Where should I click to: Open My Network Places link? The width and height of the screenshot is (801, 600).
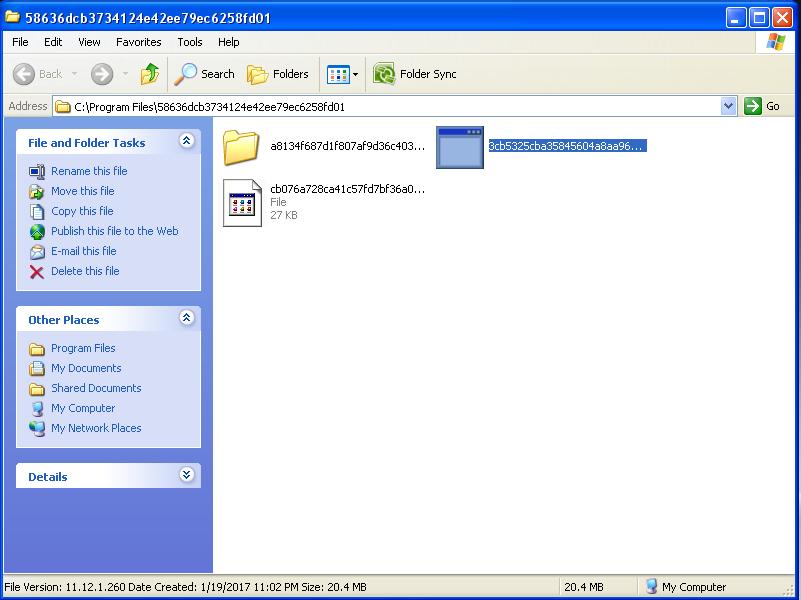click(x=96, y=428)
